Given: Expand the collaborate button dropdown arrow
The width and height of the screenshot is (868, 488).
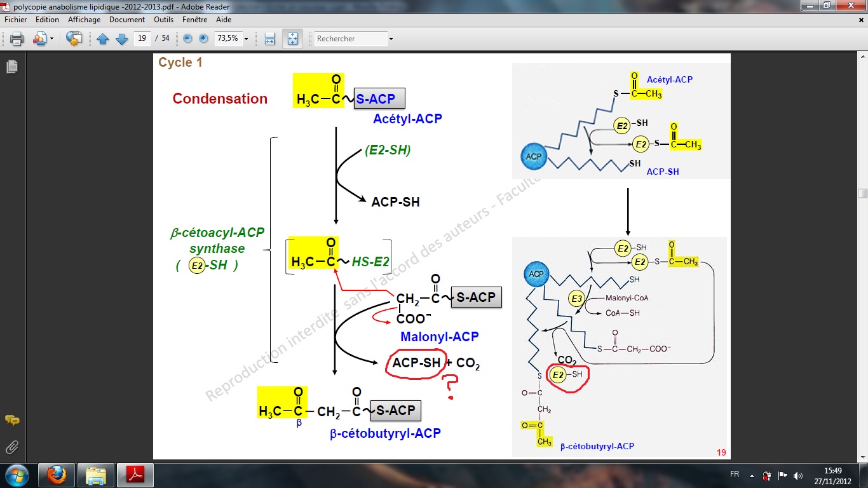Looking at the screenshot, I should (51, 39).
